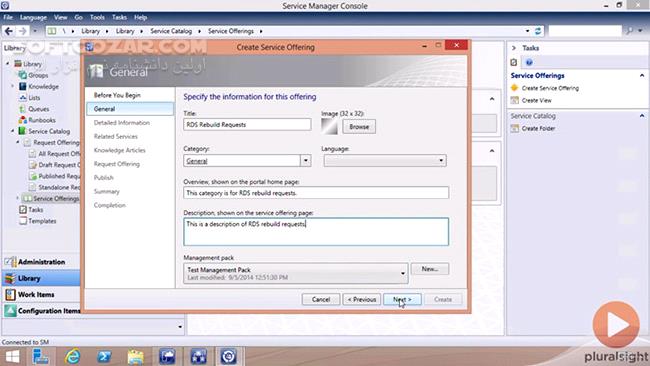Open the Configuration Items workspace

(41, 311)
